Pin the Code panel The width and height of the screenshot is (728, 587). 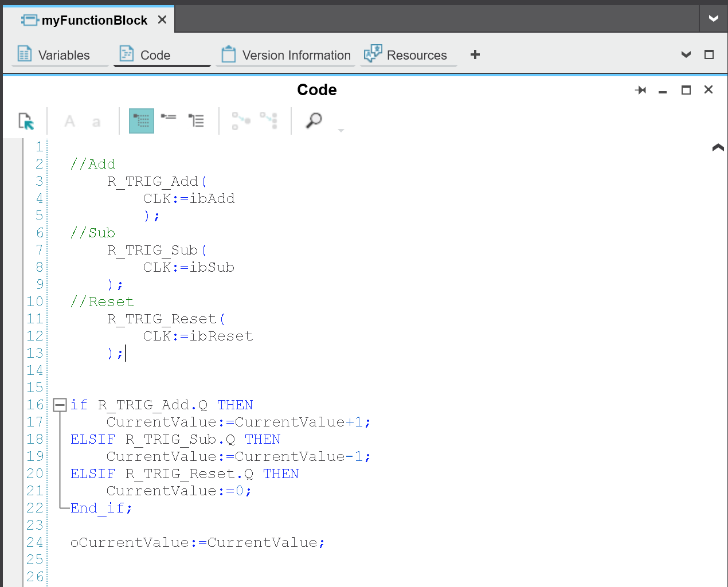(641, 90)
